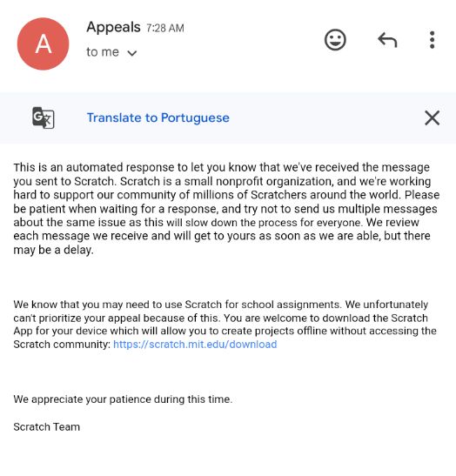Viewport: 456px width, 476px height.
Task: Open the sender's red 'A' avatar
Action: (x=44, y=44)
